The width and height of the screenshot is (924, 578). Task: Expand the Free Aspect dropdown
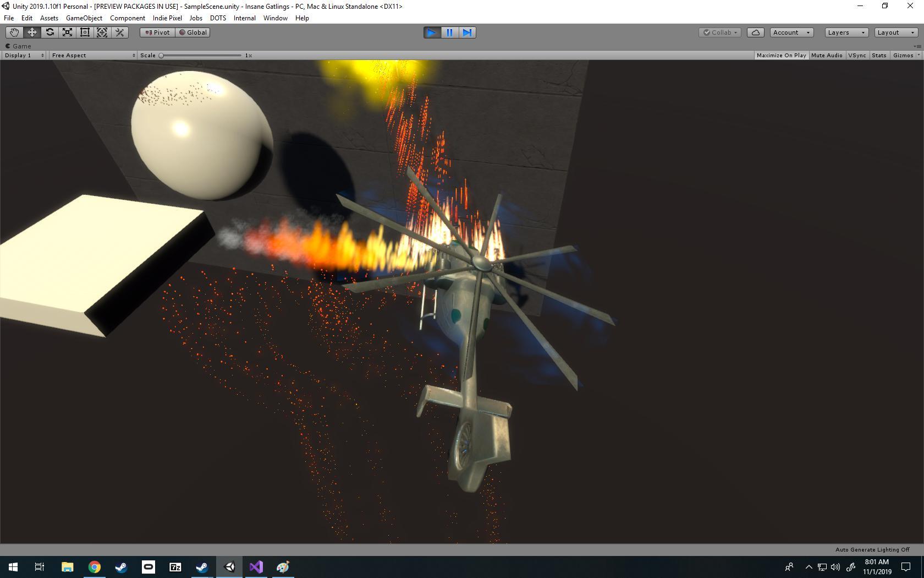(x=92, y=56)
